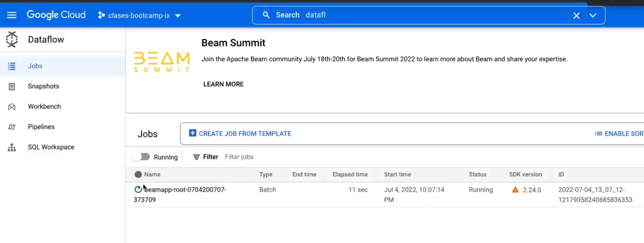Click the ID column header
644x243 pixels.
(x=561, y=175)
